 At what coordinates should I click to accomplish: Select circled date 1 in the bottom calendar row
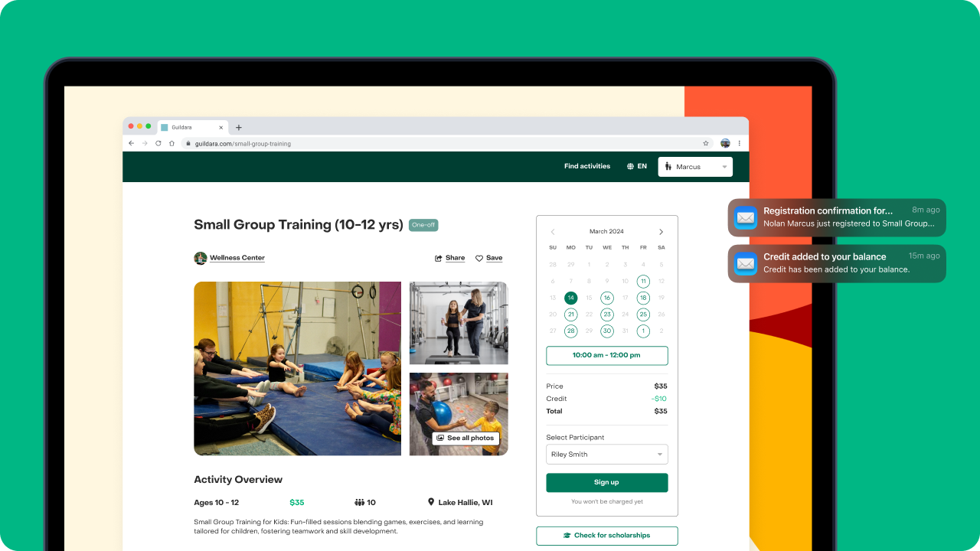click(x=643, y=331)
